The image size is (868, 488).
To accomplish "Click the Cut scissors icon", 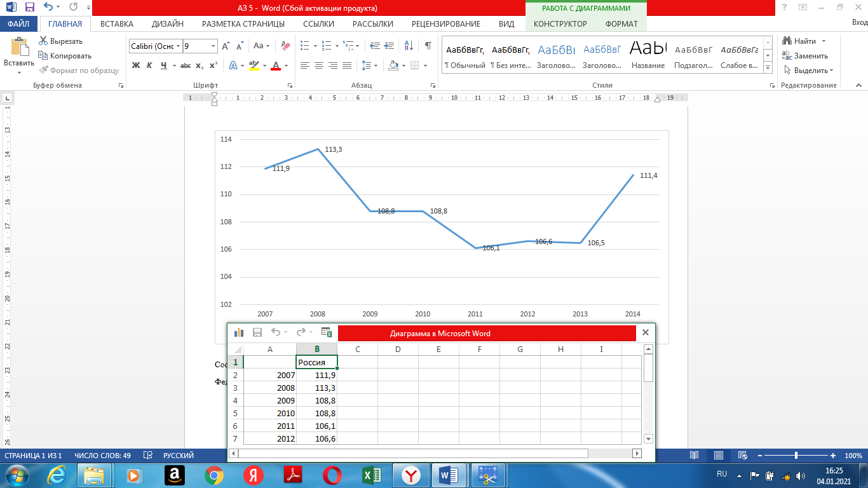I will [x=43, y=41].
